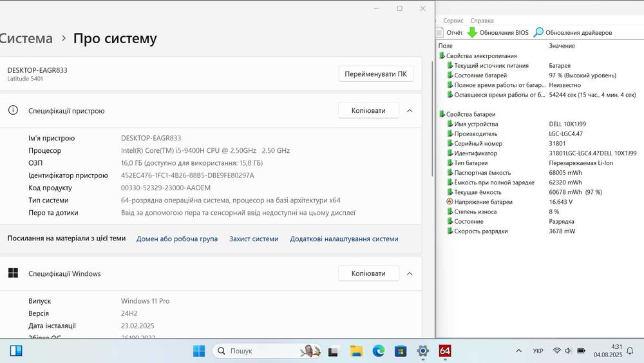This screenshot has height=363, width=644.
Task: Click the Settings window vertical scrollbar
Action: coord(432,119)
